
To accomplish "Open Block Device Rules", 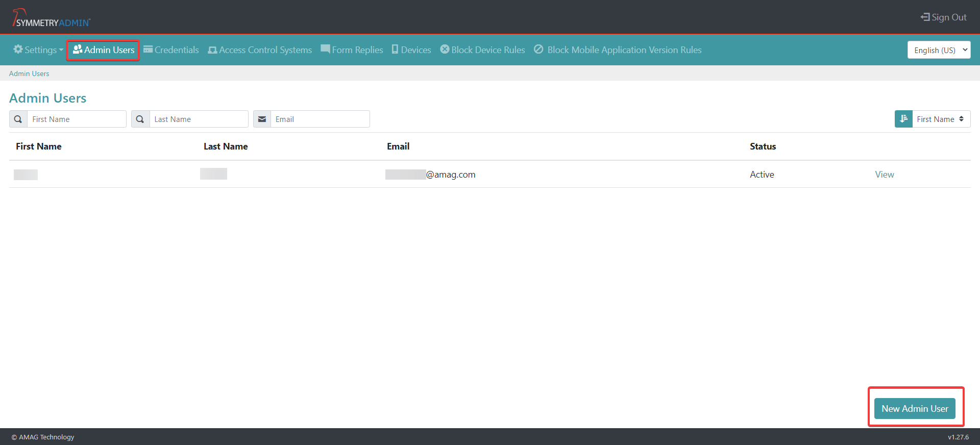I will [x=482, y=50].
